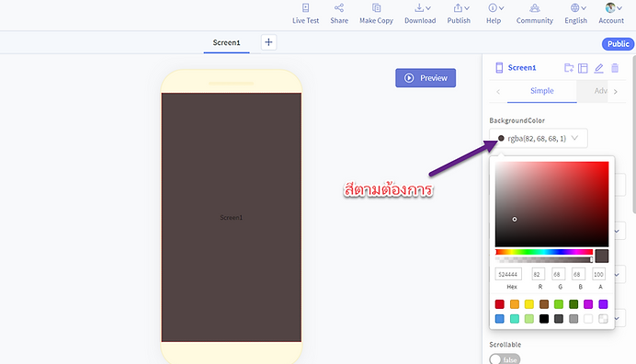Click the G value input field
This screenshot has width=636, height=364.
pyautogui.click(x=559, y=274)
